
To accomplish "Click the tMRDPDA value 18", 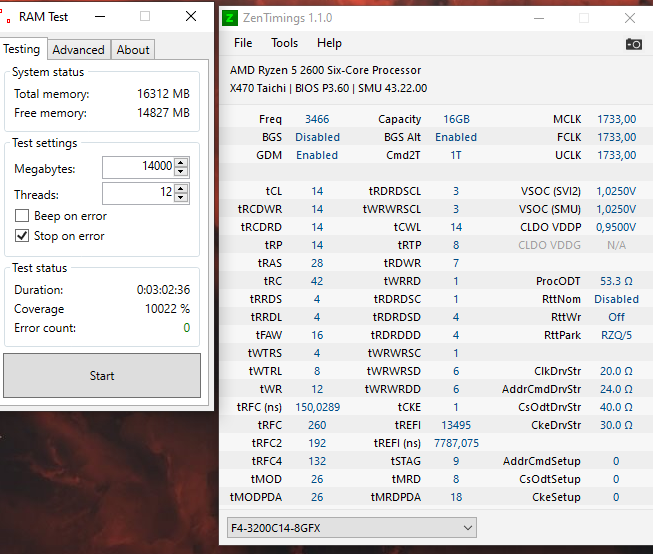I will click(x=456, y=497).
